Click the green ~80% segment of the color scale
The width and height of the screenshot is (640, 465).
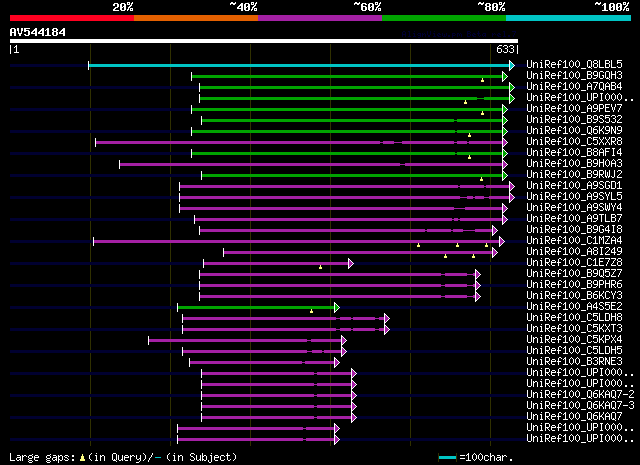(x=444, y=18)
